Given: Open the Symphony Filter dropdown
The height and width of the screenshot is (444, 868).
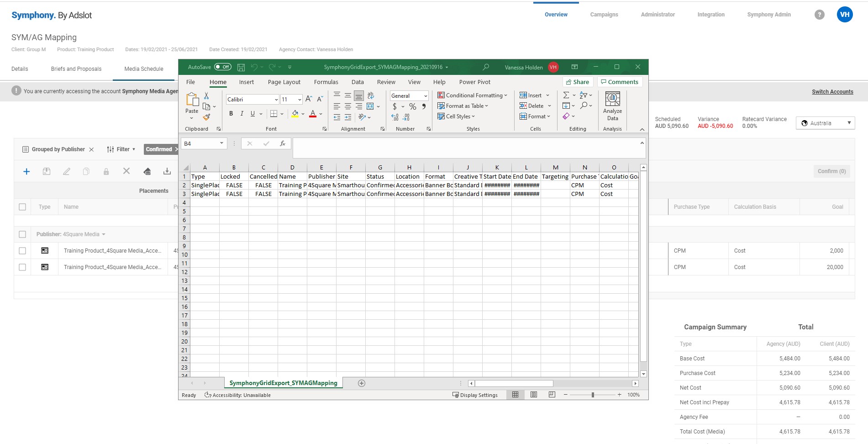Looking at the screenshot, I should coord(121,149).
